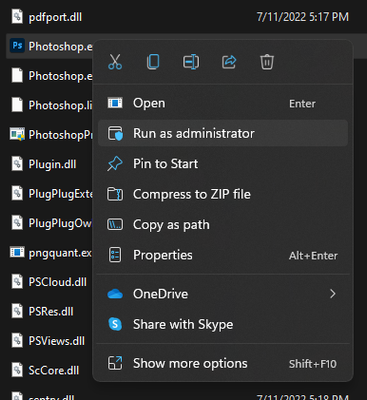Viewport: 367px width, 400px height.
Task: Select the pngquant.exe file
Action: tap(60, 253)
